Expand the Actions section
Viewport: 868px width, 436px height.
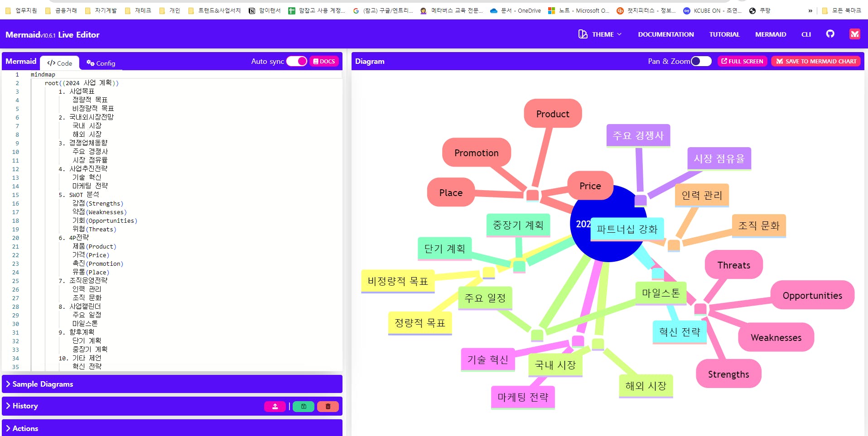[172, 428]
